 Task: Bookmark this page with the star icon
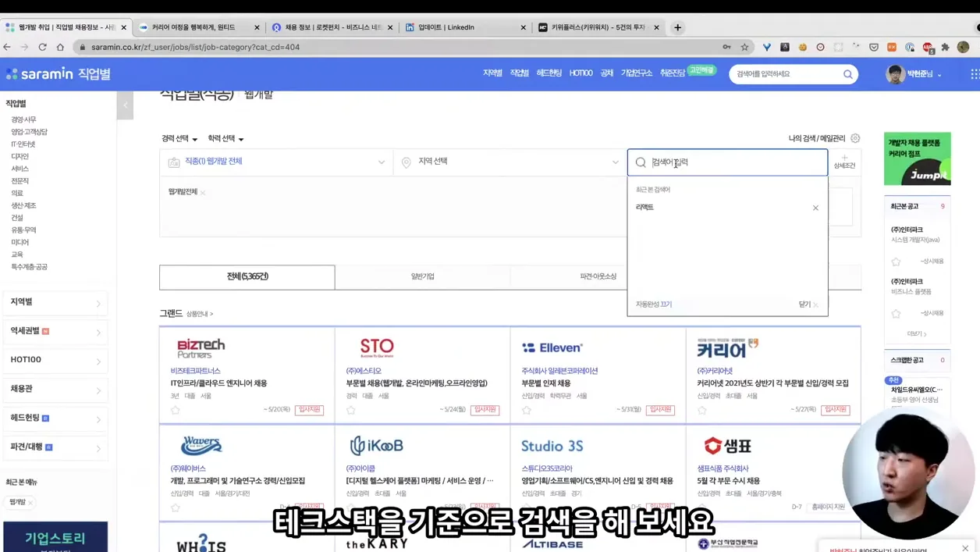click(x=745, y=47)
